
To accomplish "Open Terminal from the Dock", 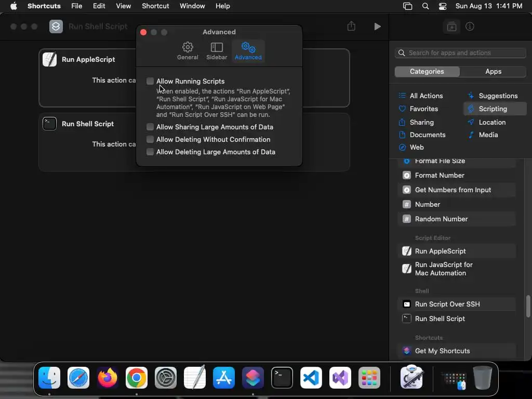I will tap(282, 378).
